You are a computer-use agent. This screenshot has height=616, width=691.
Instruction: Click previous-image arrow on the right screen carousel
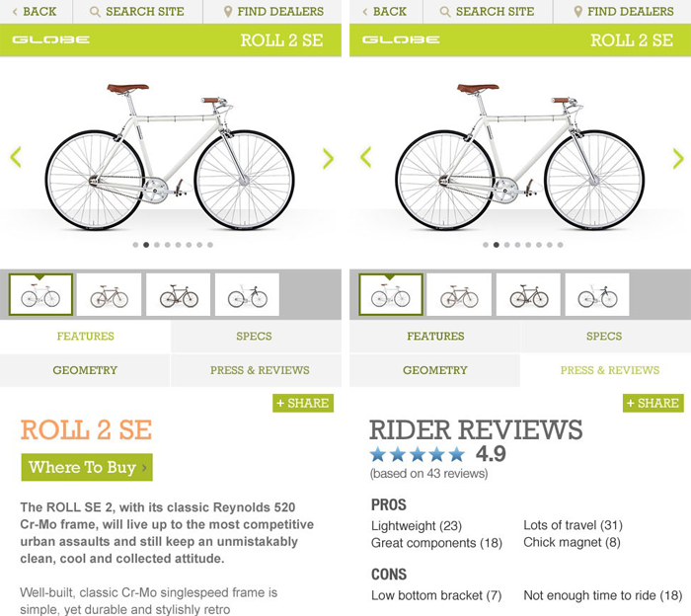tap(366, 157)
